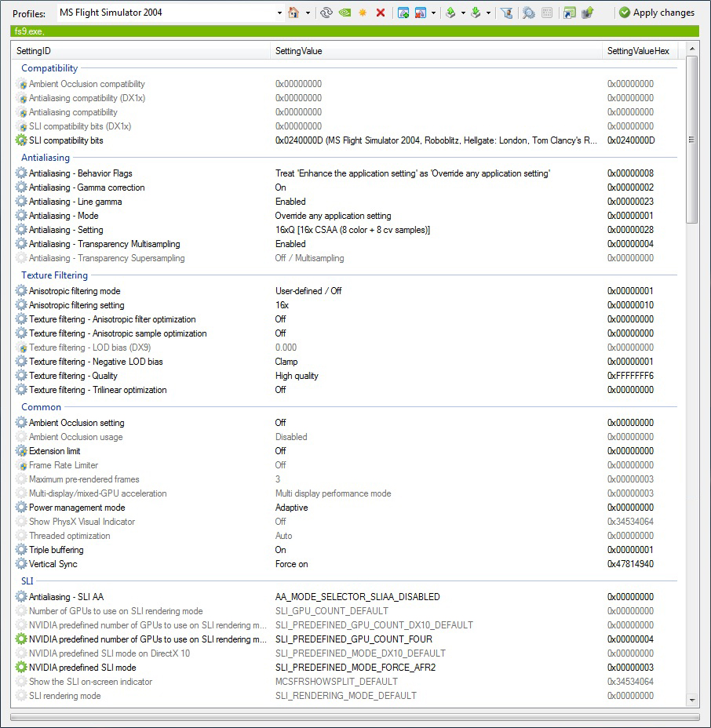Click the magnifier scan profiles icon

pos(528,13)
